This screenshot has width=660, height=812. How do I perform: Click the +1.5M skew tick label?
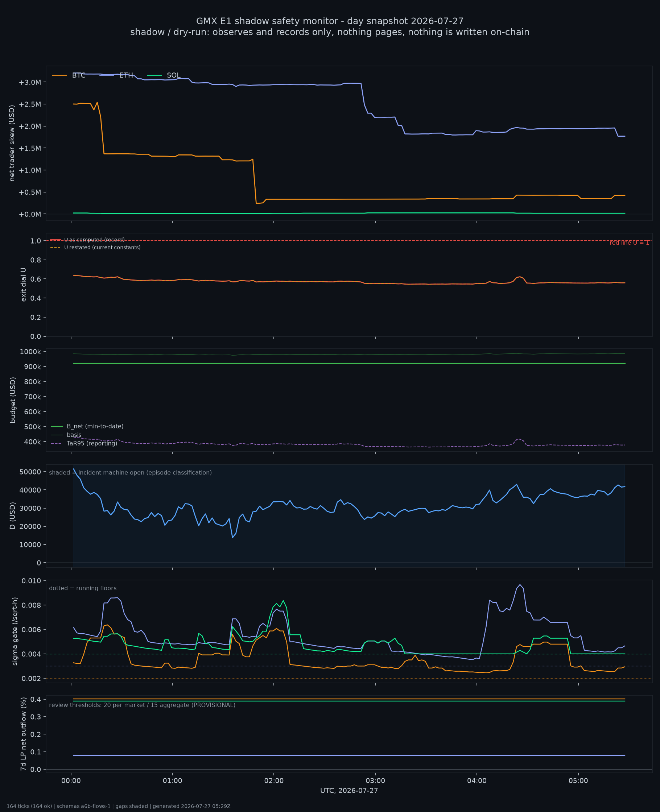coord(30,148)
